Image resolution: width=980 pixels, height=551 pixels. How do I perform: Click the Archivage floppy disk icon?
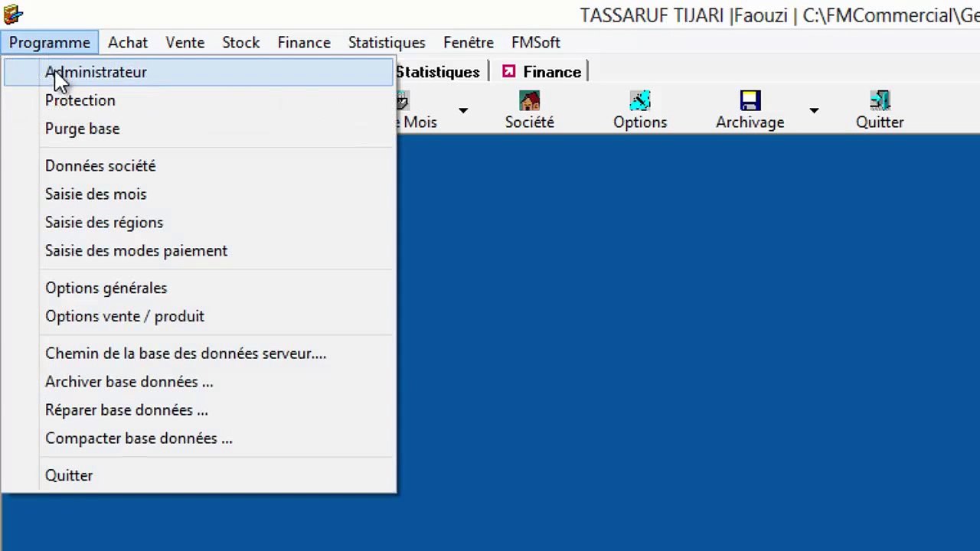pos(750,101)
